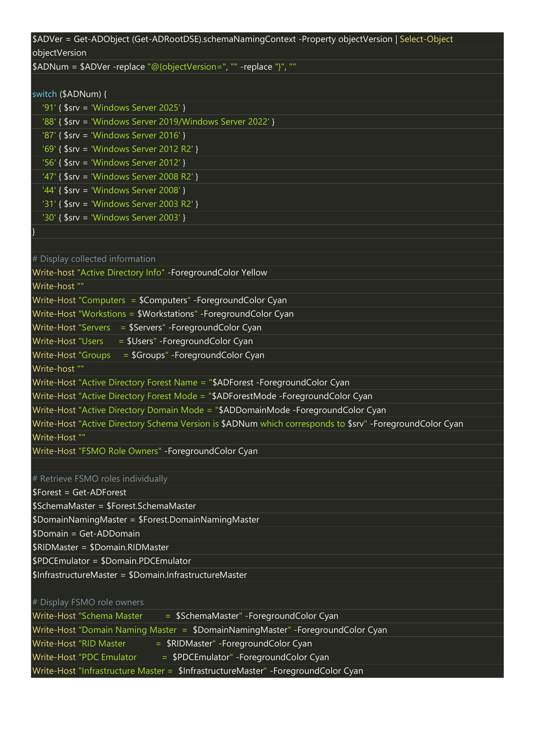The width and height of the screenshot is (535, 756).
Task: Click the 'Computers = $Computers' line
Action: click(x=160, y=300)
